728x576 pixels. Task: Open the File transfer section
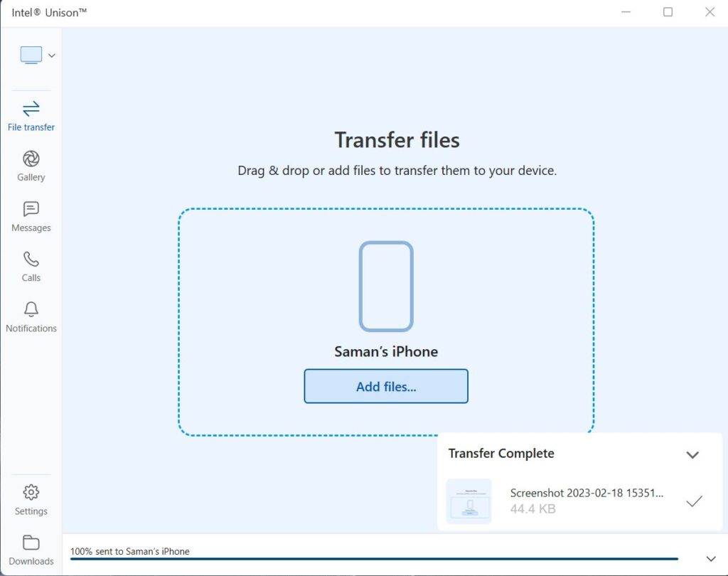pos(31,117)
